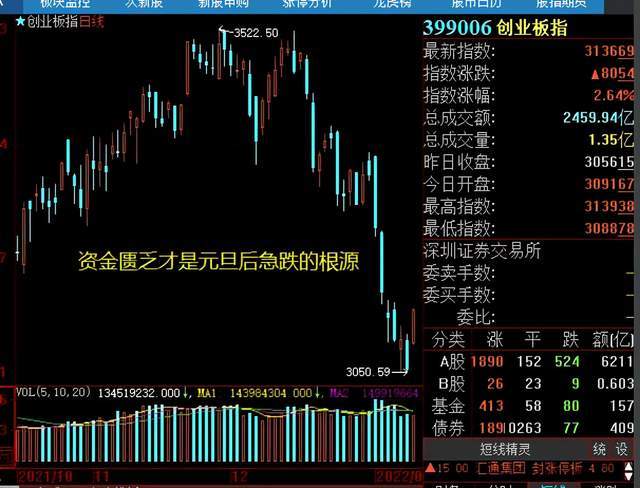Select the A股 row in category table

click(x=529, y=362)
